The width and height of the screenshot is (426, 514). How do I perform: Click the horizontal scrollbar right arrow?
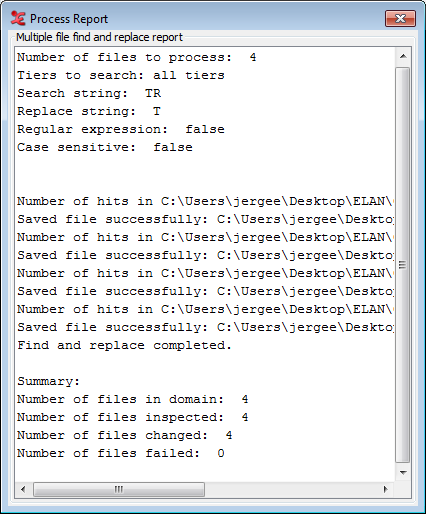click(x=386, y=489)
